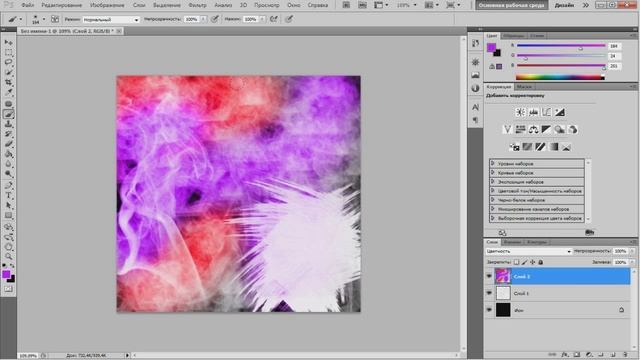
Task: Toggle lock position for layer
Action: pyautogui.click(x=532, y=262)
